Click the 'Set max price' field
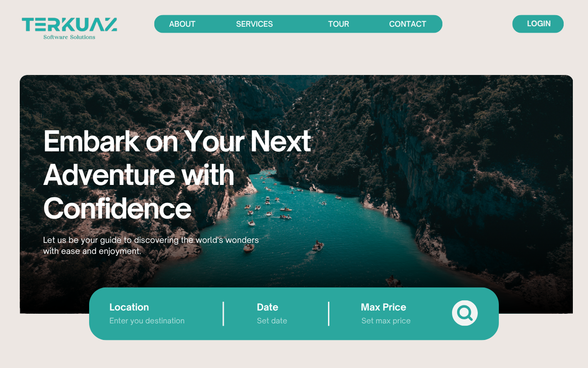 (x=386, y=321)
